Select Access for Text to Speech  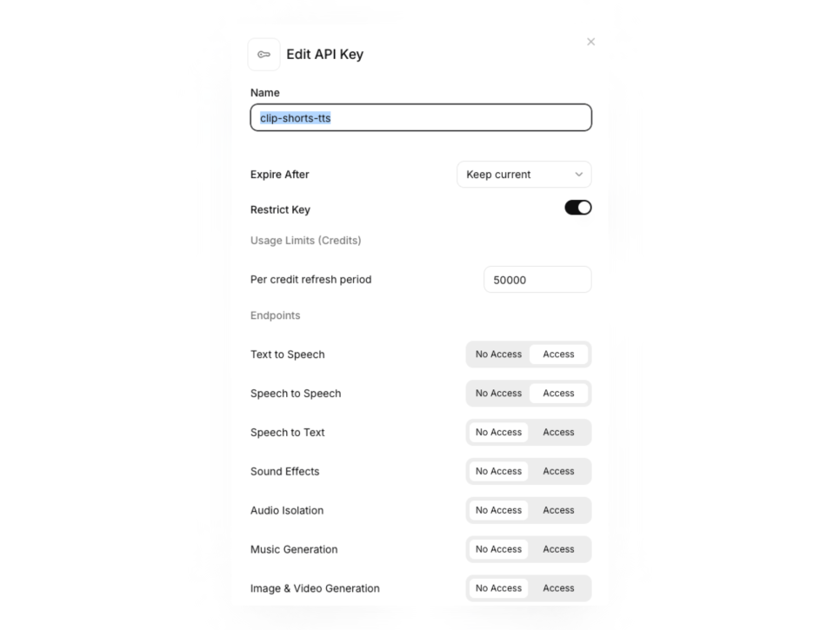click(558, 355)
